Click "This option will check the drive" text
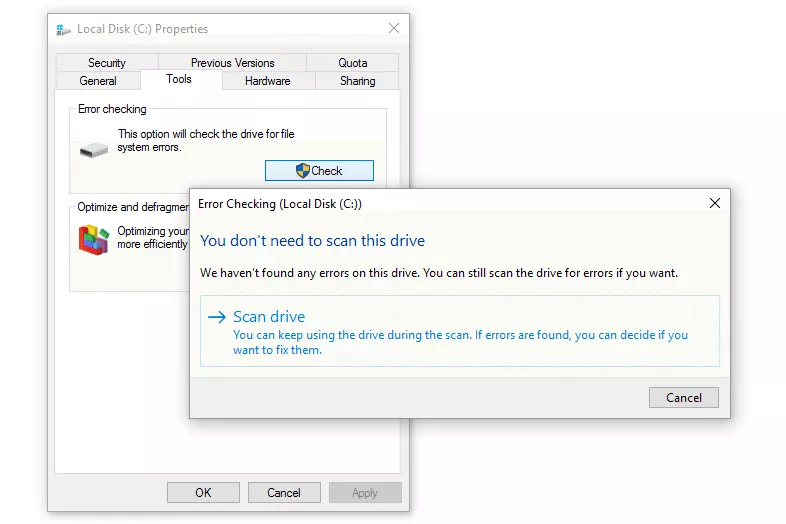 click(206, 140)
